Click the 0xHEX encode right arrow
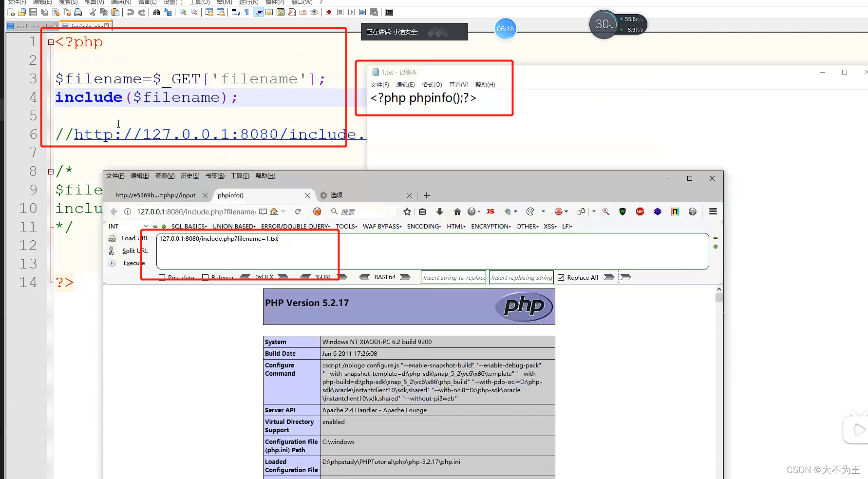The image size is (868, 479). click(283, 277)
